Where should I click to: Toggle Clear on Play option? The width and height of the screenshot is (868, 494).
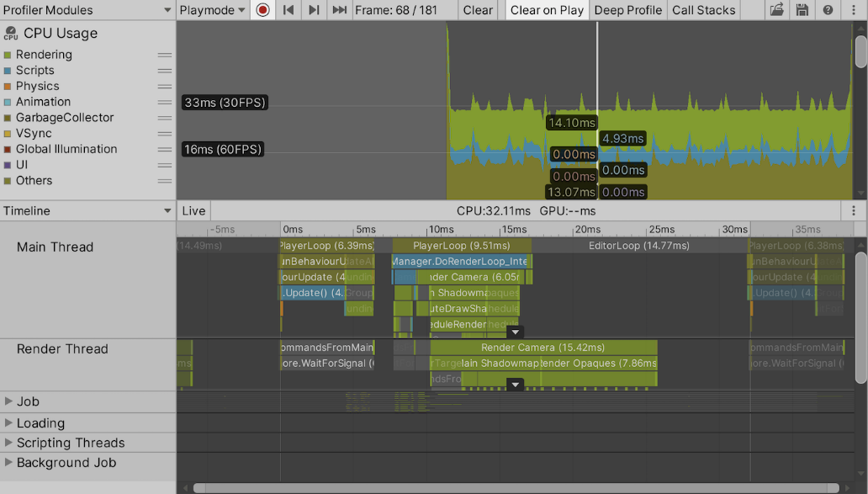pyautogui.click(x=547, y=10)
